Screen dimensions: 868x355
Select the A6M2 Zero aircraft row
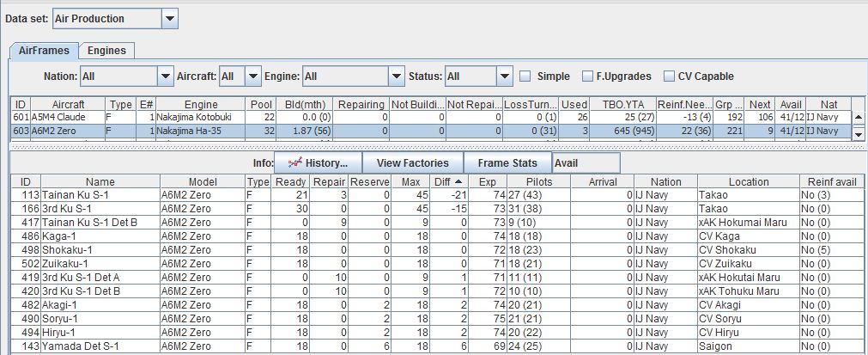click(x=430, y=132)
